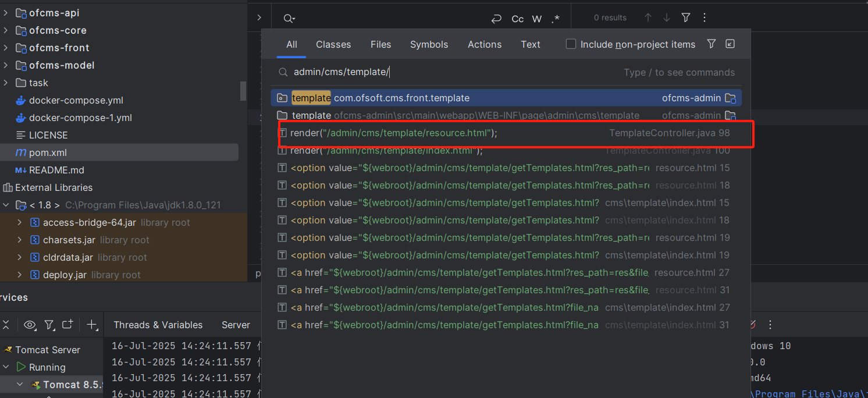Go to next occurrence down arrow
Viewport: 868px width, 398px height.
[667, 18]
